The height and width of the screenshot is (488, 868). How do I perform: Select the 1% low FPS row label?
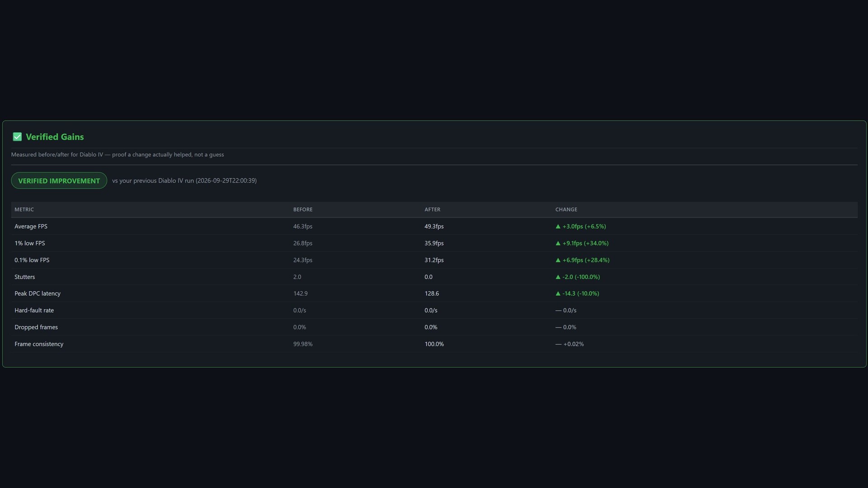tap(30, 243)
